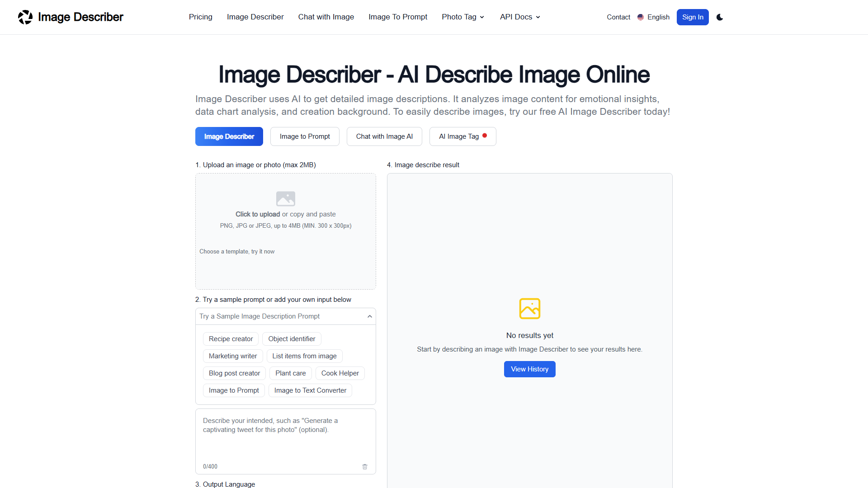Pick the Plant care sample prompt
The height and width of the screenshot is (488, 868).
click(x=291, y=373)
